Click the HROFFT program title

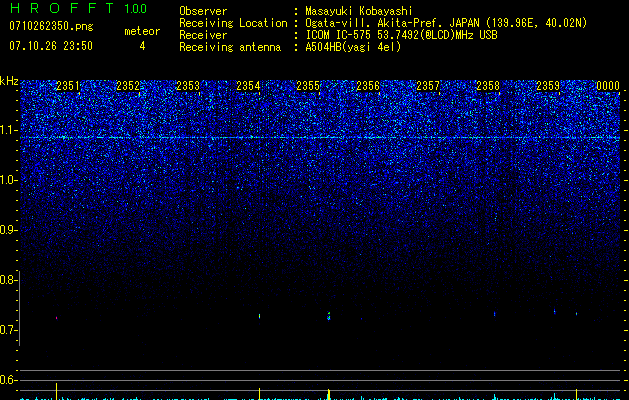[62, 8]
